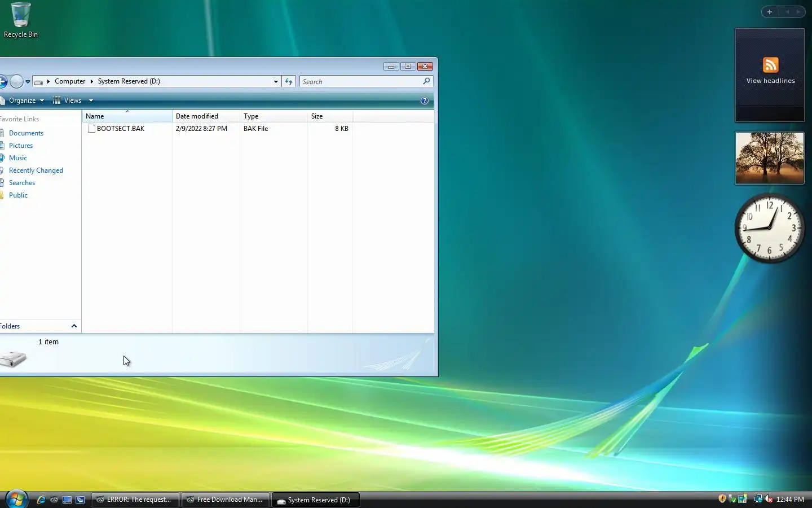Click Show Desktop Quick Launch icon

pos(67,500)
